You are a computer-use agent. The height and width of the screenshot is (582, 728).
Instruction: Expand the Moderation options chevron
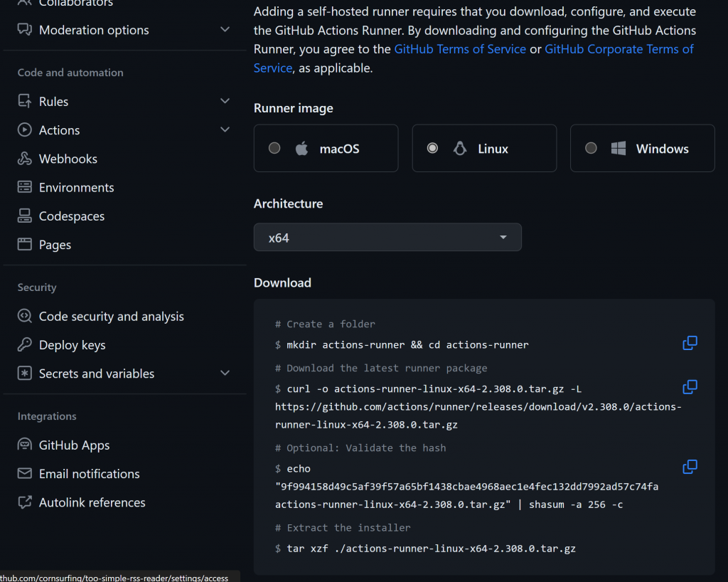pyautogui.click(x=225, y=29)
